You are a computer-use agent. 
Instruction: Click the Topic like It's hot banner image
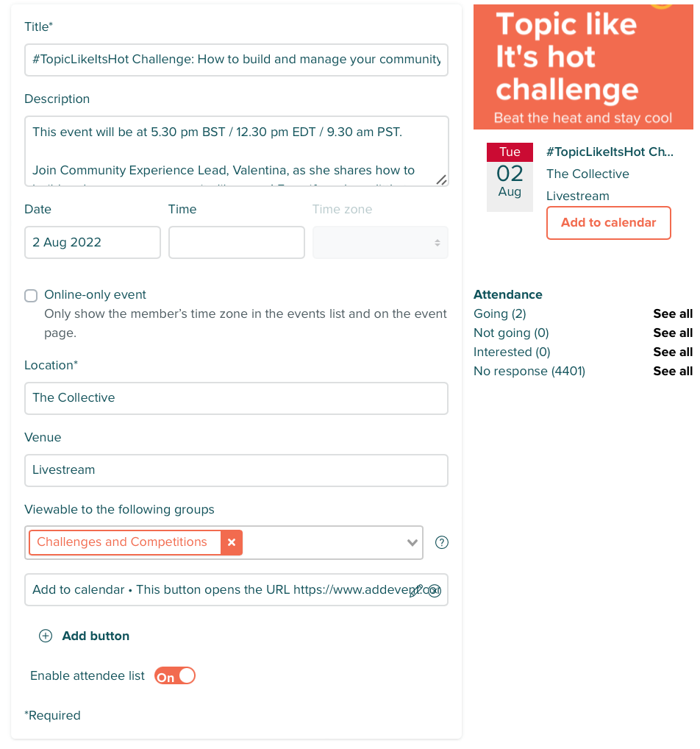click(x=583, y=66)
